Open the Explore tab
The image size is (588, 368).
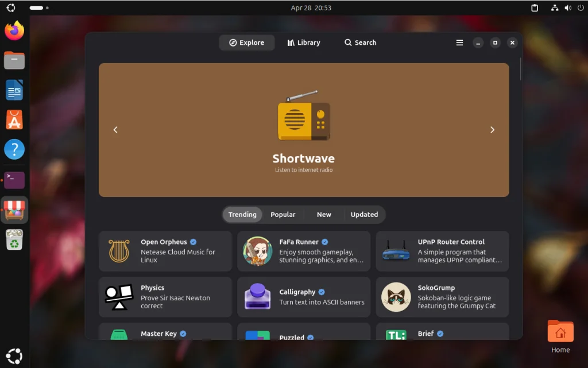coord(247,42)
